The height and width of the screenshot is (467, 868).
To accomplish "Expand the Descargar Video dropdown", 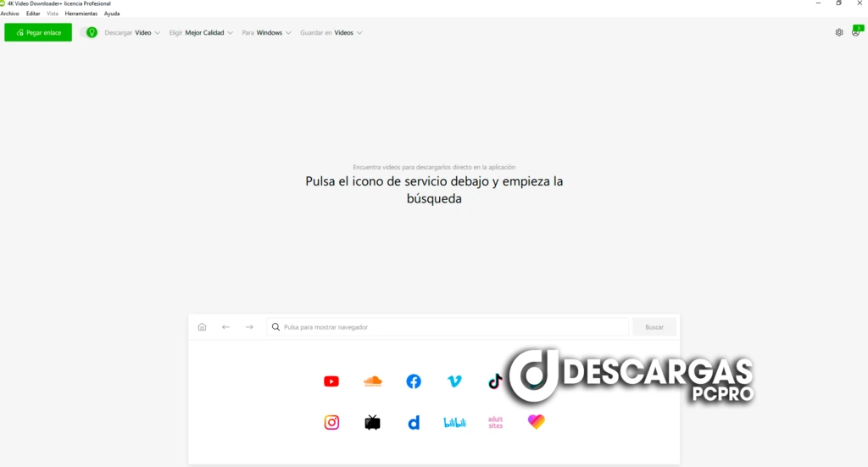I will [132, 32].
